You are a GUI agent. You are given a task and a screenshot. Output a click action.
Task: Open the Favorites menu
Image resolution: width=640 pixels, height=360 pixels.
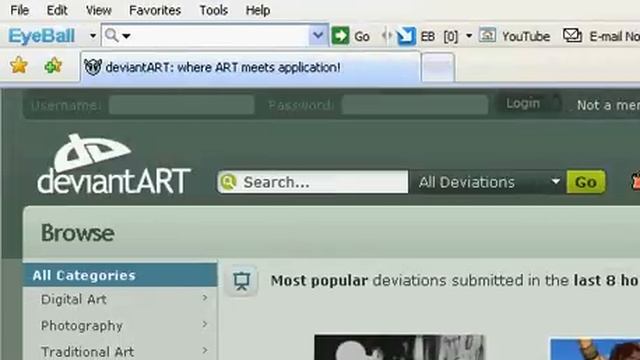coord(155,10)
